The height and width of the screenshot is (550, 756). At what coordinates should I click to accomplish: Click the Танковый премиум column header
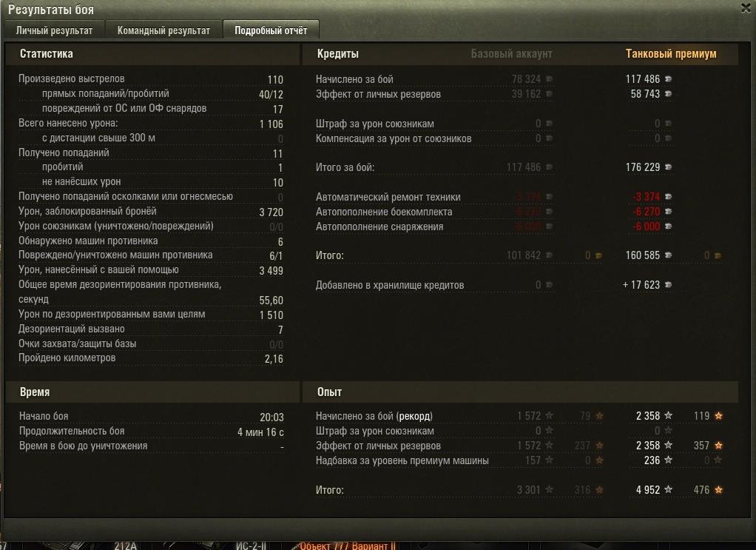671,53
